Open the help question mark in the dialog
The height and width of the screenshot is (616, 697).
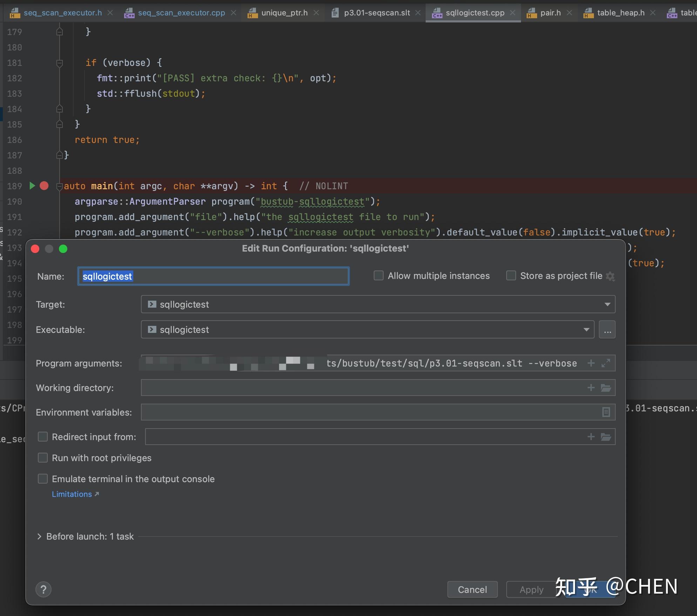pyautogui.click(x=43, y=589)
